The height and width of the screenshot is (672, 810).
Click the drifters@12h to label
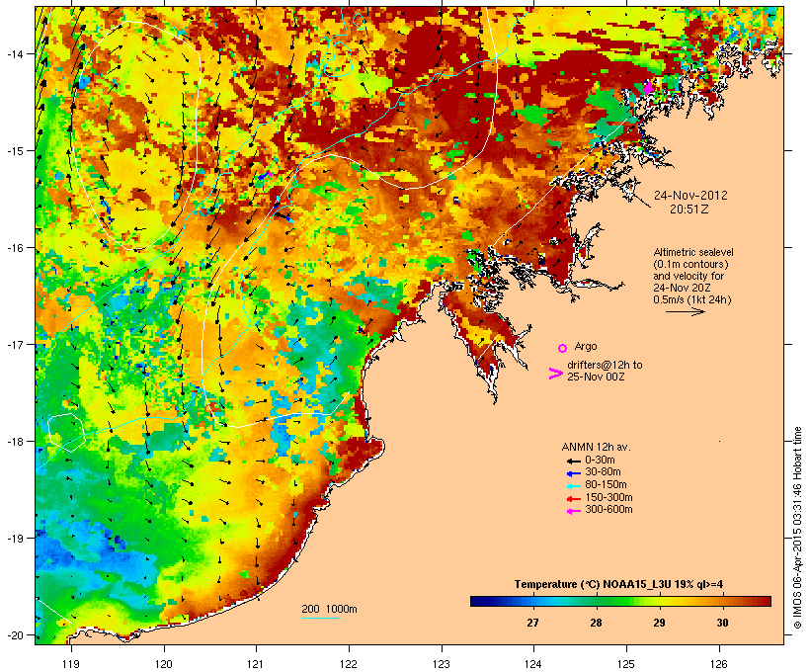pyautogui.click(x=605, y=365)
